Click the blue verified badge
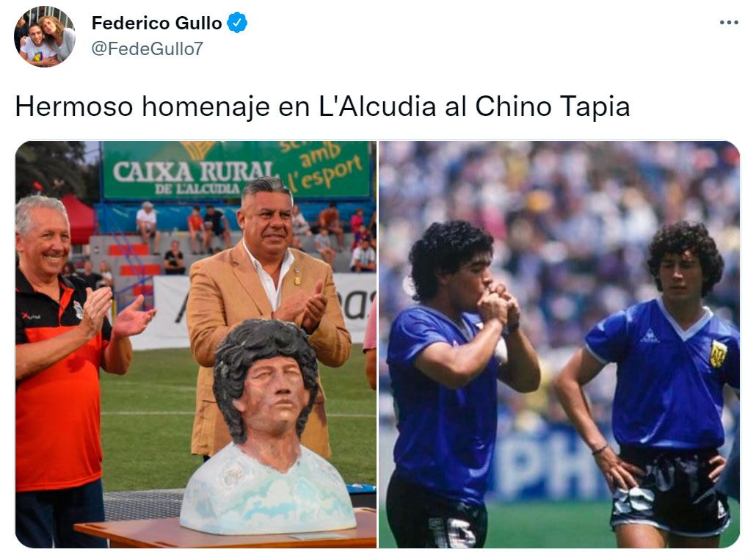Screen dimensions: 756x560 coord(237,23)
